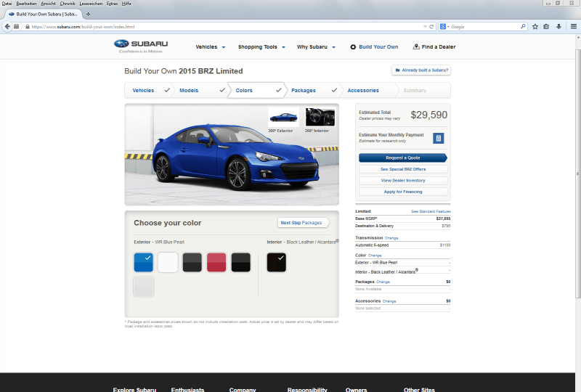581x392 pixels.
Task: Switch to the Build Your Own Subaru browser tab
Action: [x=44, y=14]
